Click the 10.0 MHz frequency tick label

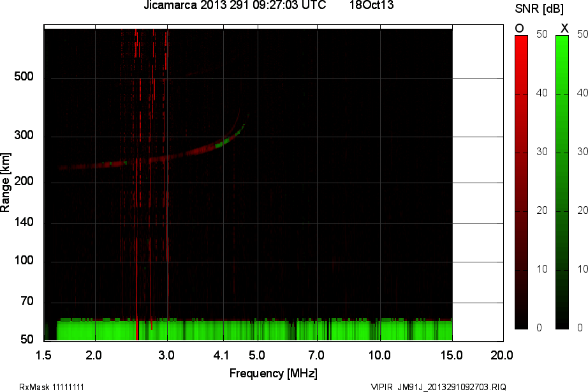(x=379, y=355)
